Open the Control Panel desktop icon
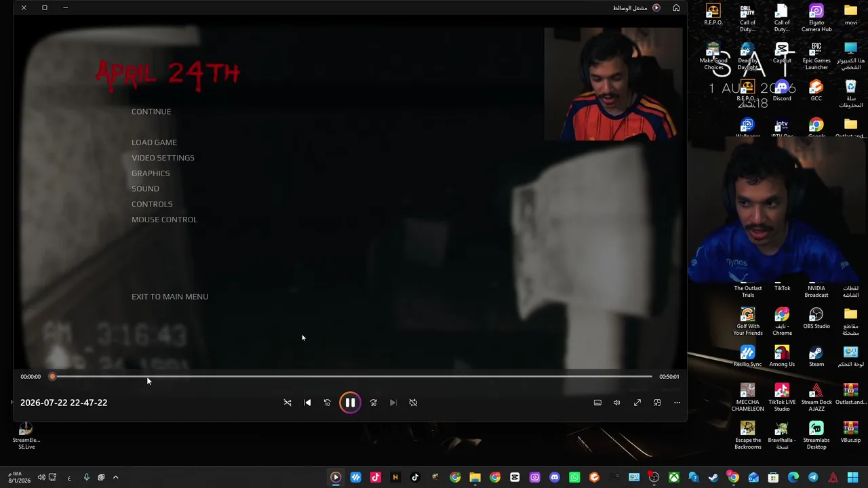 click(x=851, y=357)
